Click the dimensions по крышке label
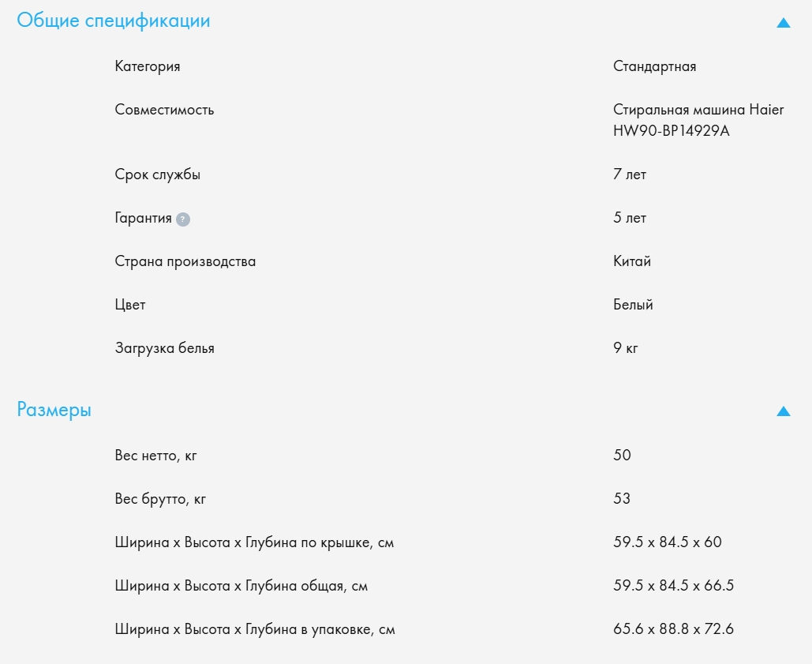This screenshot has width=812, height=664. [x=254, y=542]
